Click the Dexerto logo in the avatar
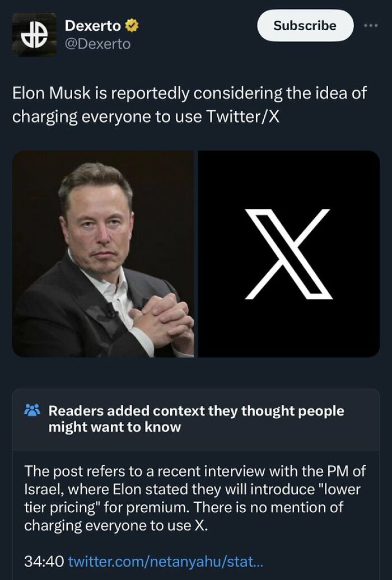Viewport: 392px width, 580px height. click(35, 35)
